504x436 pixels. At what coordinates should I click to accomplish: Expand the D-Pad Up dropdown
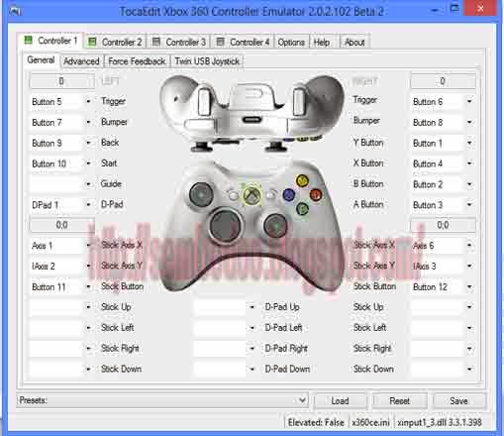pos(252,307)
